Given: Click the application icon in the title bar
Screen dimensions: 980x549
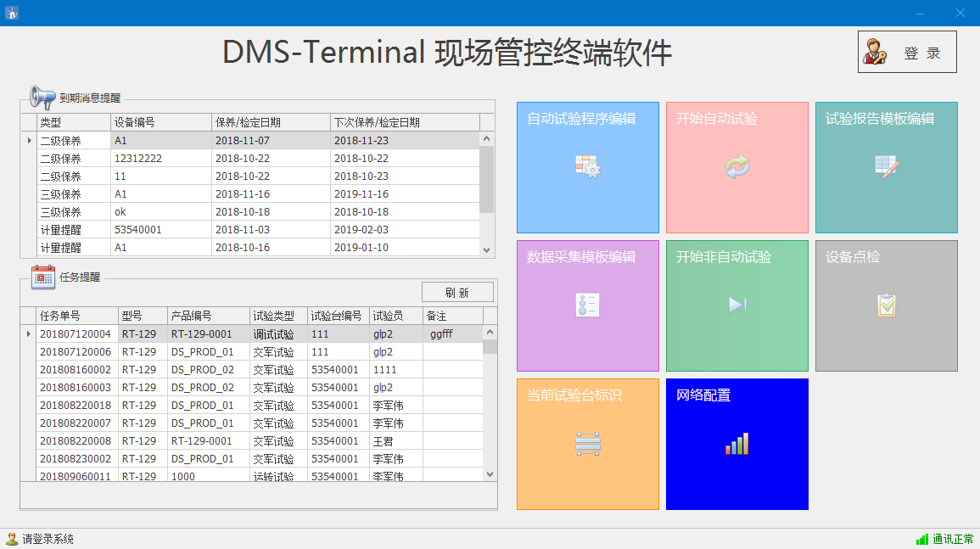Looking at the screenshot, I should 11,13.
